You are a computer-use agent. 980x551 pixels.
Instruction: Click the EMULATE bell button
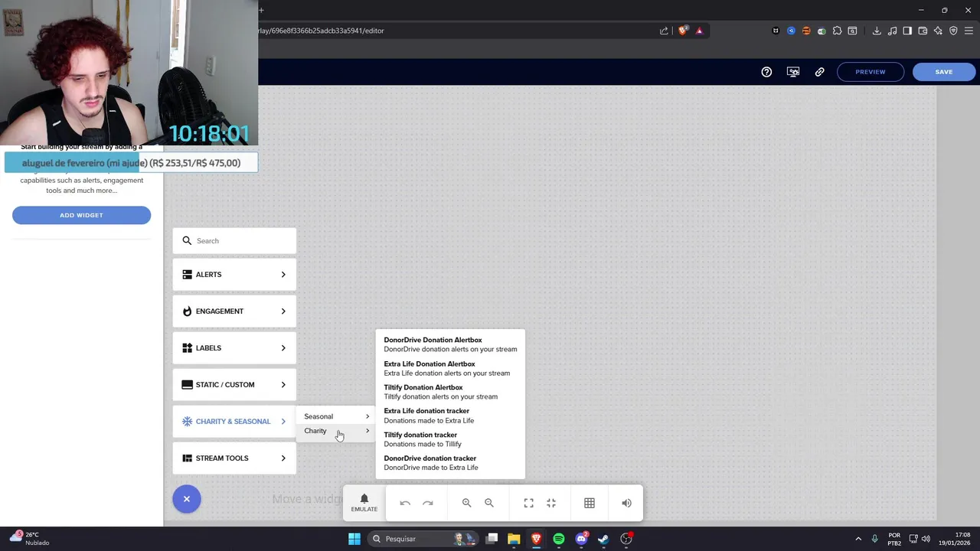(x=364, y=503)
